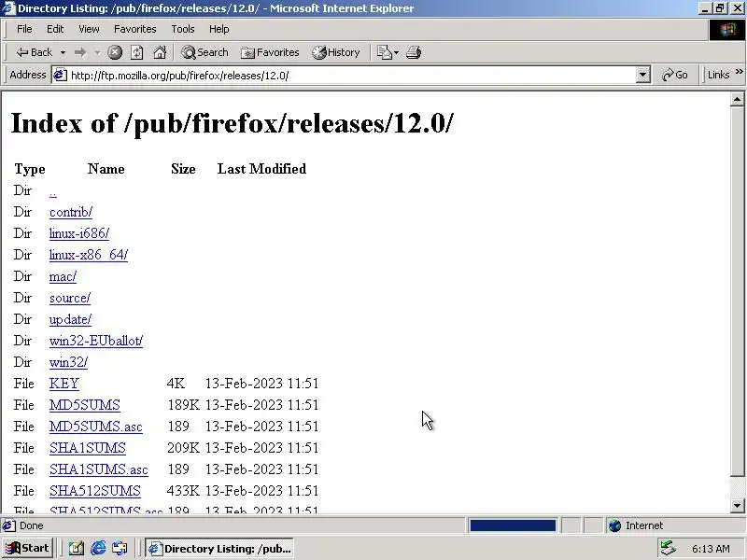Click the Refresh page icon

point(137,52)
